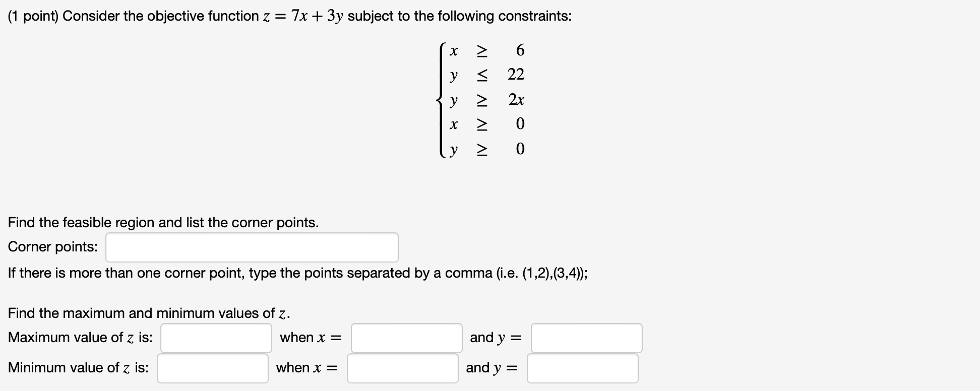980x391 pixels.
Task: Click the Maximum value of z input box
Action: click(216, 338)
